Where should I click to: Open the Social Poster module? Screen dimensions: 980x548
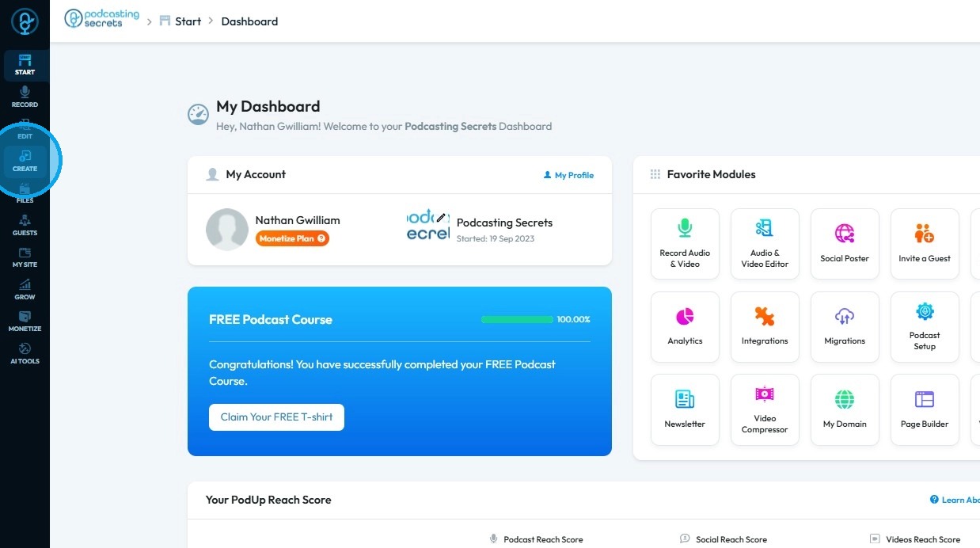click(845, 244)
